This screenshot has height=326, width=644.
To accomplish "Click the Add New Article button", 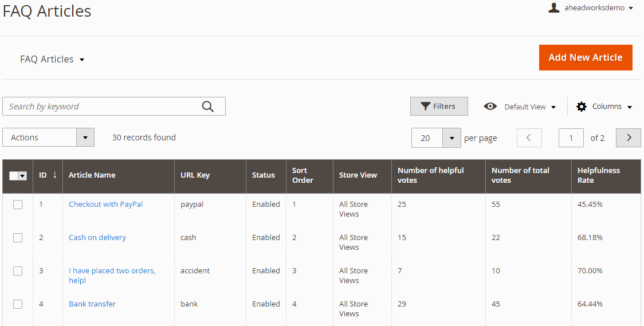I will 586,57.
